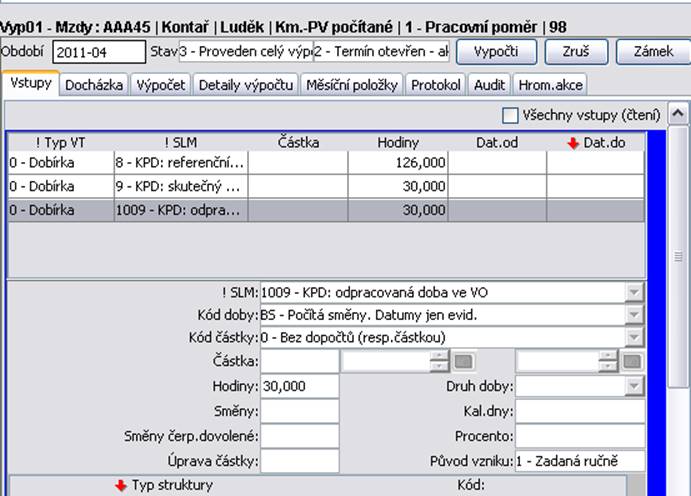The width and height of the screenshot is (691, 496).
Task: Click the 126,000 hours cell
Action: [x=398, y=163]
